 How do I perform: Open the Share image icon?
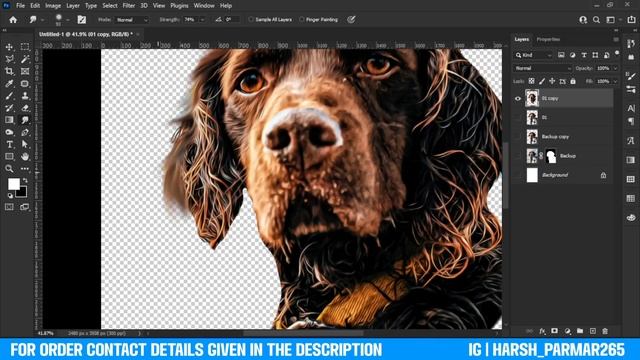[x=631, y=20]
